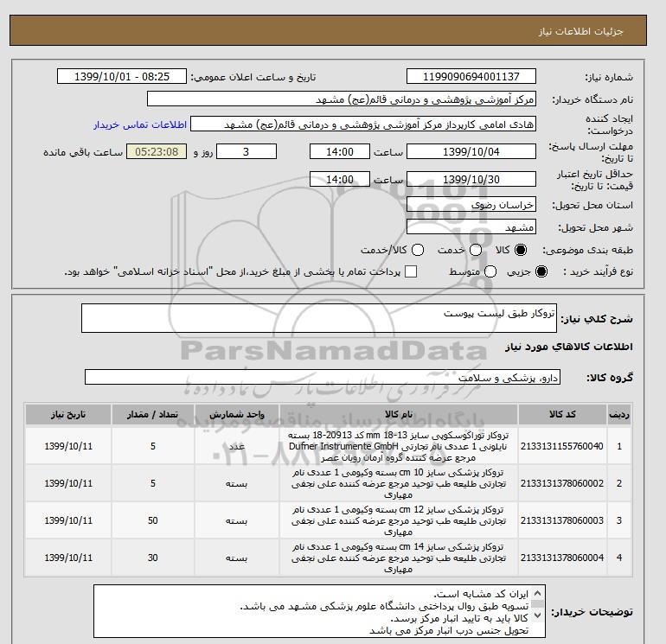This screenshot has width=666, height=644.
Task: Click Dufner Instrumente GmbH trocar item name
Action: (399, 446)
